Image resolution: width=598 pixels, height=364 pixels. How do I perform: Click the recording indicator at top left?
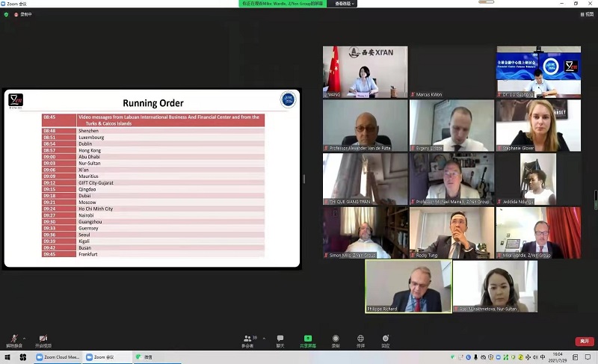(22, 14)
